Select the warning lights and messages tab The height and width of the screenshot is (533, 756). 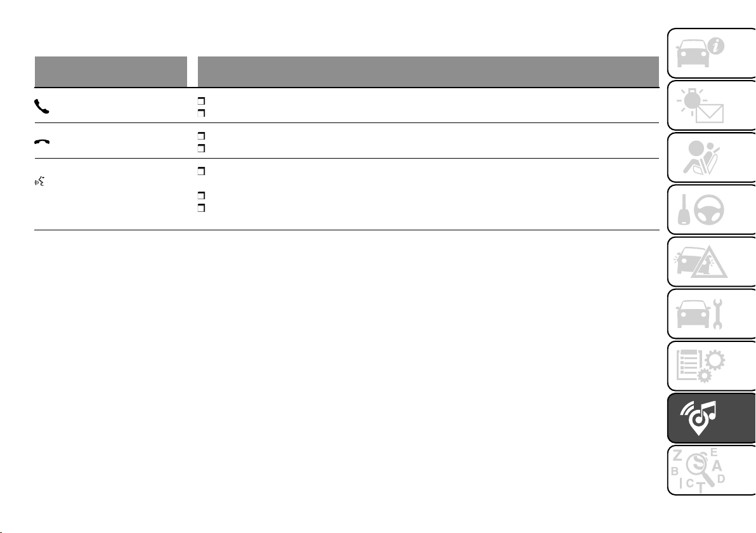pos(710,105)
